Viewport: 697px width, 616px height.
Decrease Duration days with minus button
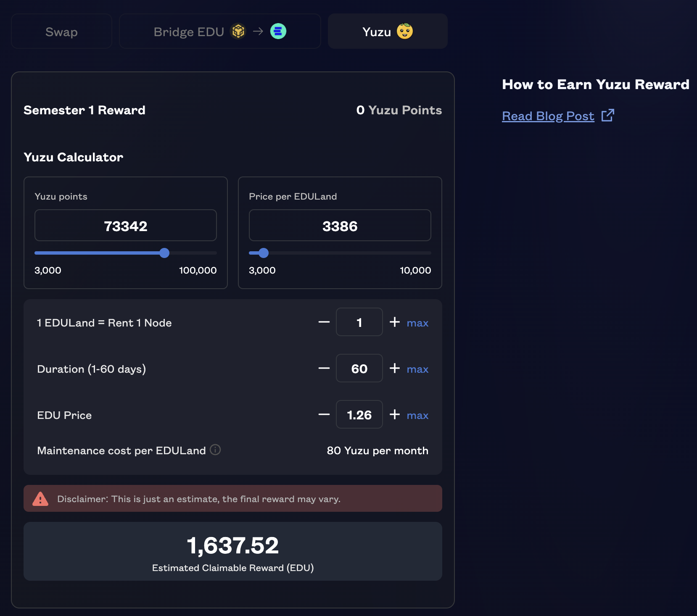324,369
